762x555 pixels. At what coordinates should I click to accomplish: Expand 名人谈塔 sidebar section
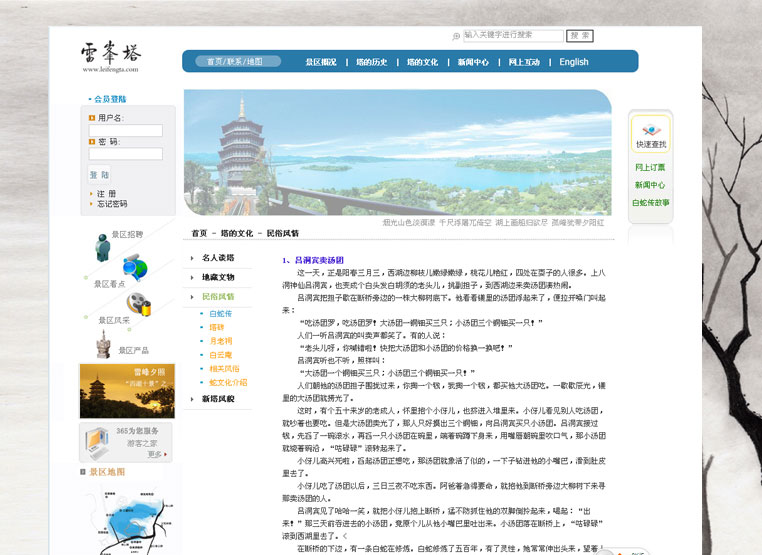(x=217, y=258)
